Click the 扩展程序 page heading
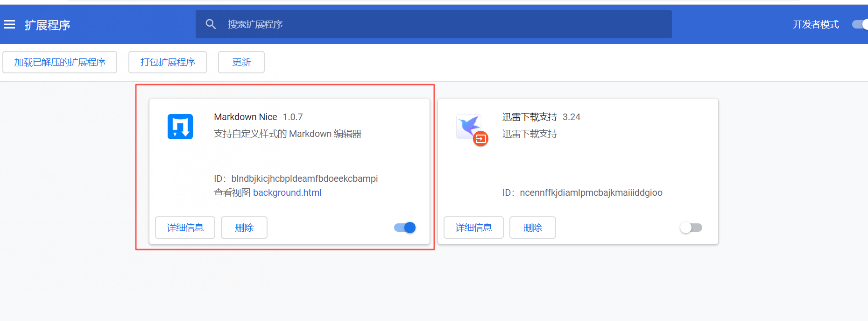Image resolution: width=868 pixels, height=321 pixels. pyautogui.click(x=47, y=25)
